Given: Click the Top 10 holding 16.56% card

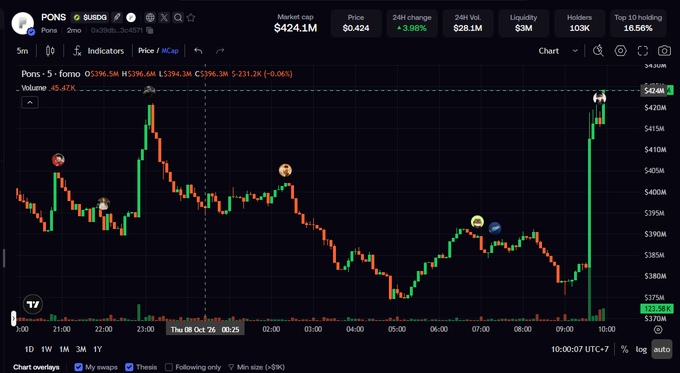Looking at the screenshot, I should coord(638,23).
